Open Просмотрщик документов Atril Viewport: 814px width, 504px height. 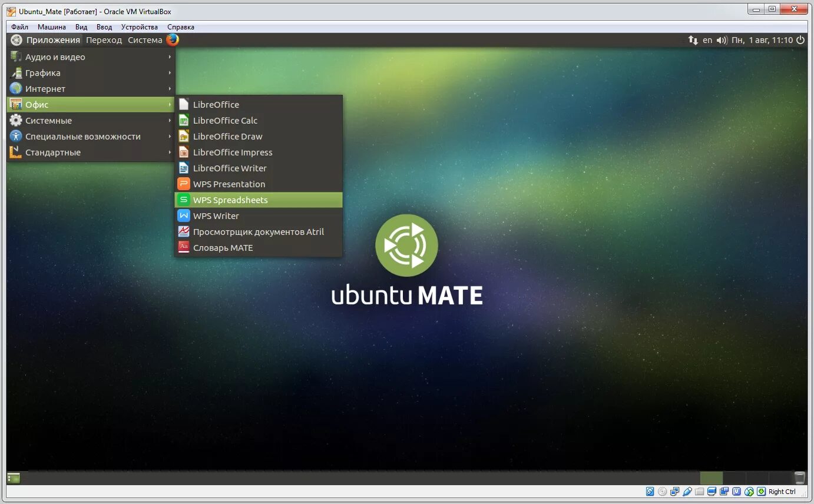coord(259,232)
